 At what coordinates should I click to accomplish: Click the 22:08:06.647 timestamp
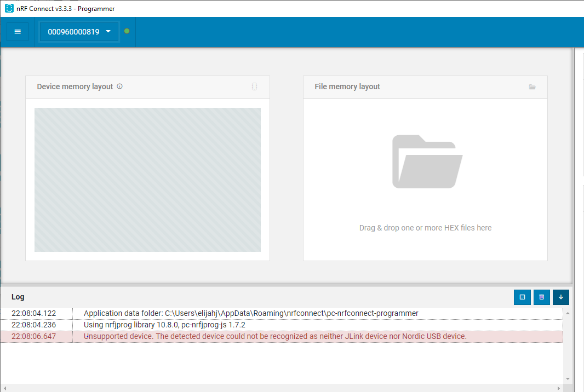click(33, 336)
